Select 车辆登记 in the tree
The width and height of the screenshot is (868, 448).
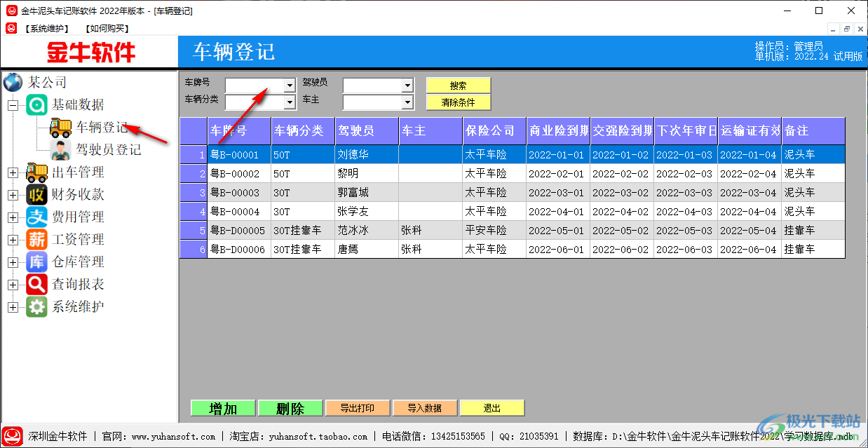pyautogui.click(x=102, y=128)
